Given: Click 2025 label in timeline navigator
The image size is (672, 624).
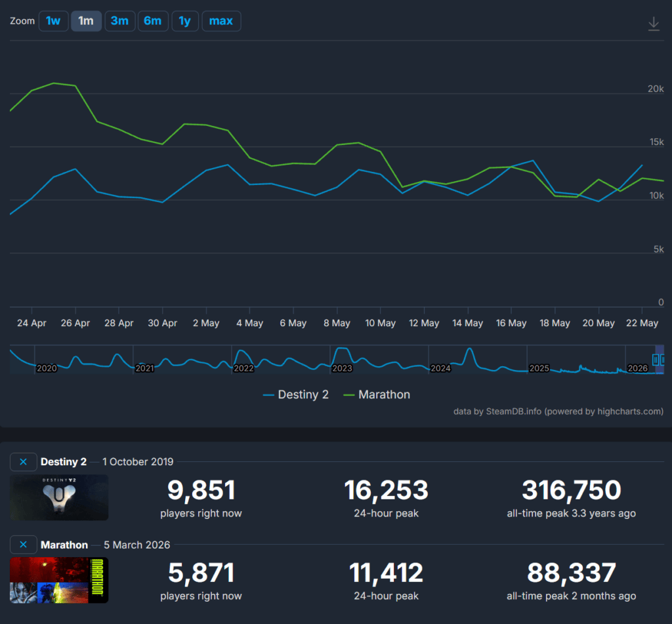Looking at the screenshot, I should click(x=539, y=368).
